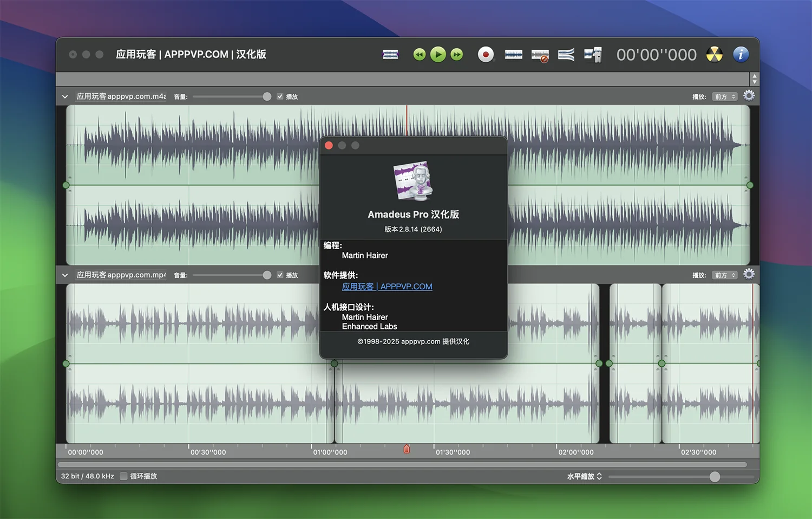Click the 00'00''000 time counter display

click(x=657, y=55)
